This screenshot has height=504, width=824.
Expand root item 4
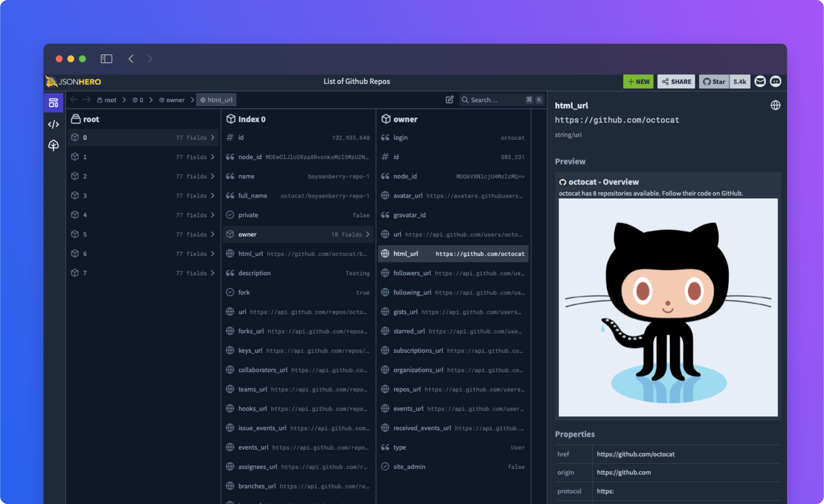(143, 215)
